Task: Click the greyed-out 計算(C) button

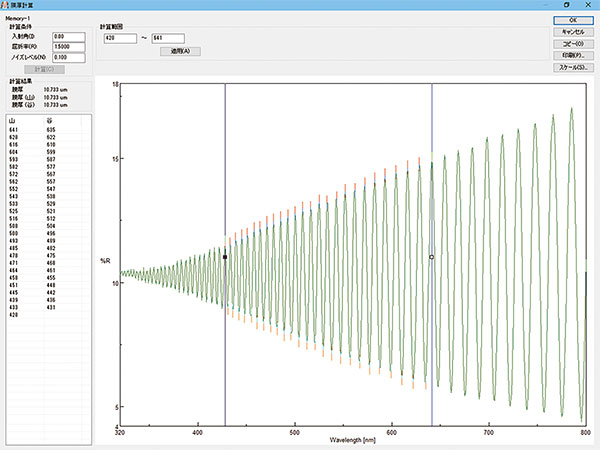Action: coord(44,69)
